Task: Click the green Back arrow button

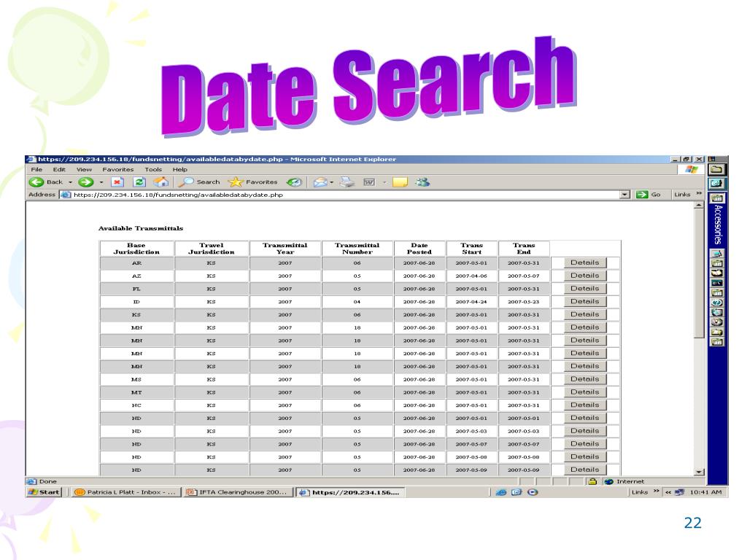Action: (x=36, y=182)
